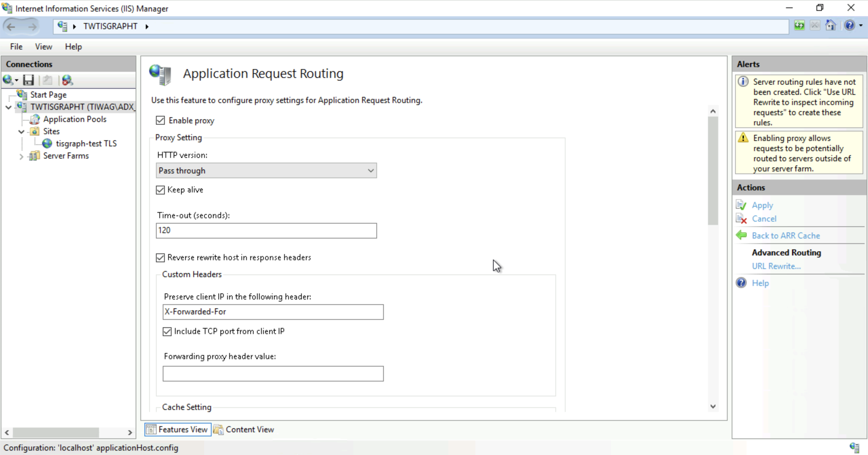Click the URL Rewrite link

point(776,266)
